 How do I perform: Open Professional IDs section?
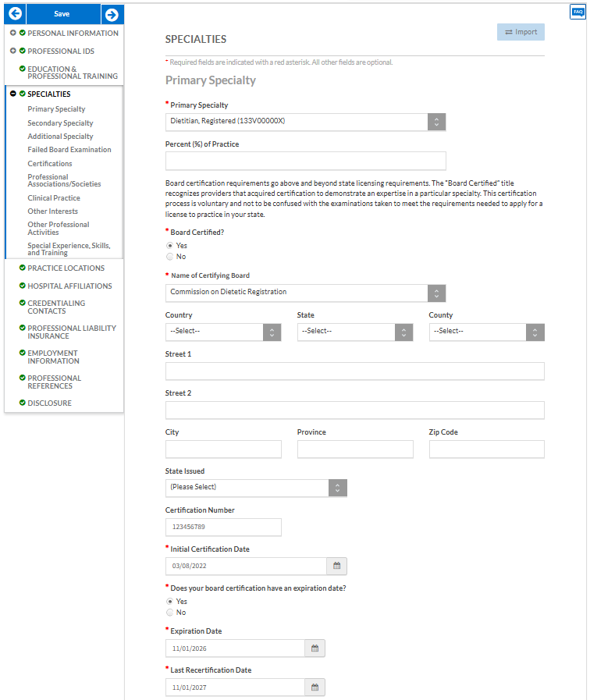[61, 51]
